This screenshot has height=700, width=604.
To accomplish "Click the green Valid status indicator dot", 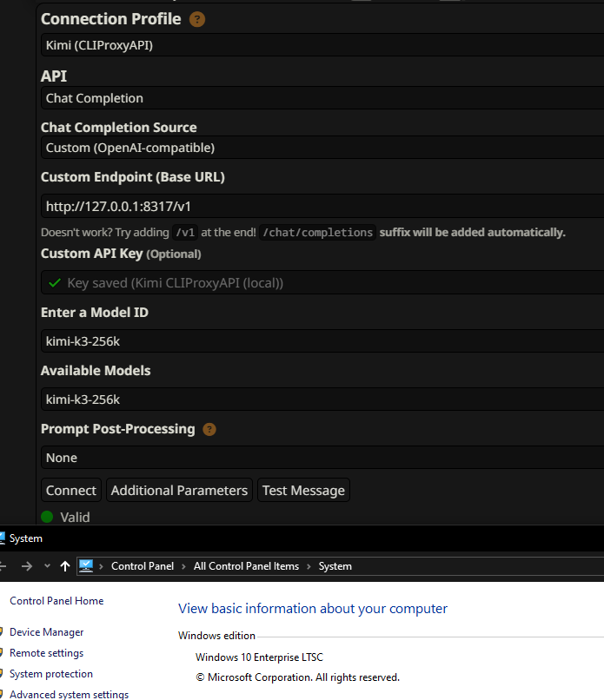I will (47, 517).
